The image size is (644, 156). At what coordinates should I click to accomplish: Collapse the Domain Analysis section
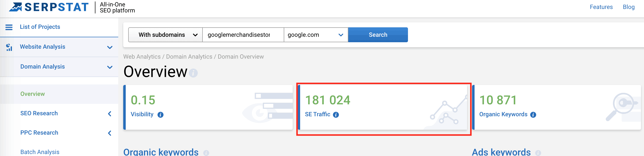point(110,67)
